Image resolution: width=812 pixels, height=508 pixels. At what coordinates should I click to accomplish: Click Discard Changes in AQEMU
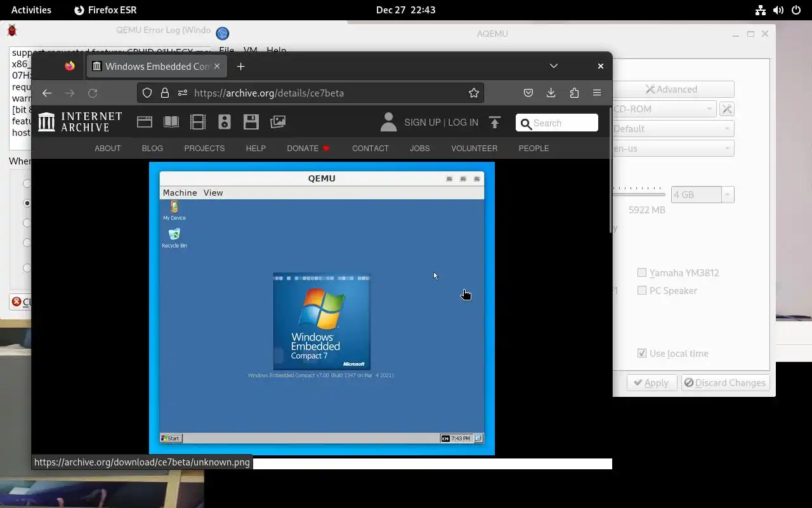[725, 383]
